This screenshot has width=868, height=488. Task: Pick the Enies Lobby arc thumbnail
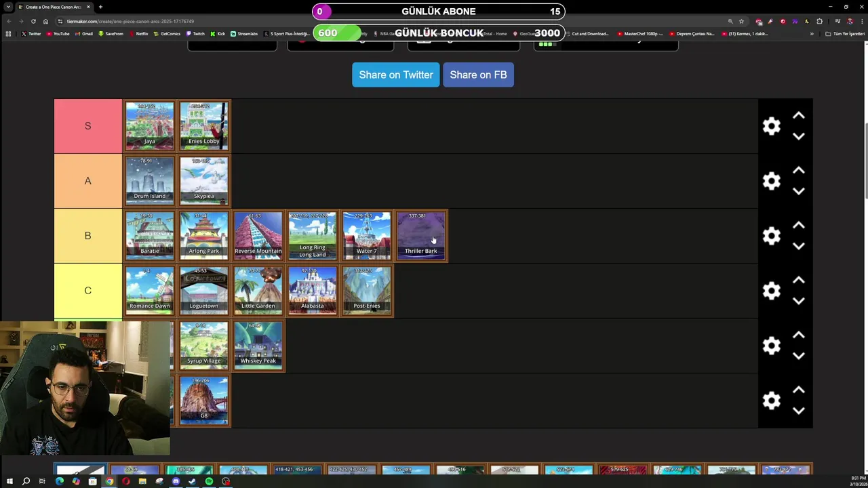coord(204,126)
